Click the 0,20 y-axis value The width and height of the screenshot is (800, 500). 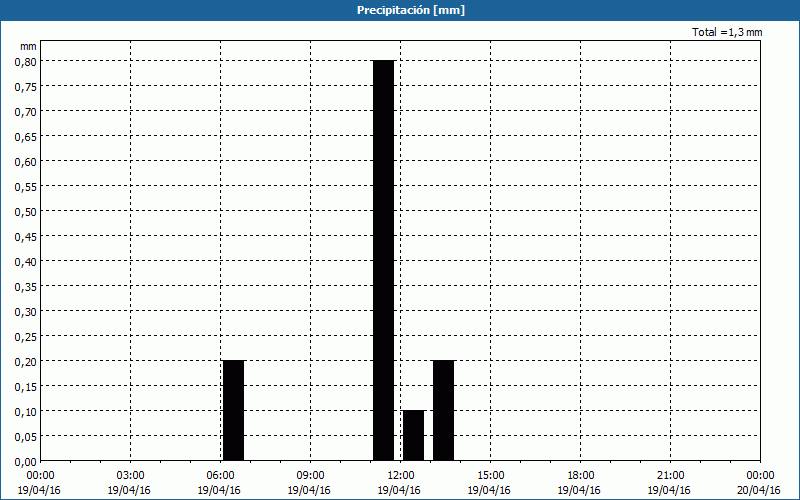pos(26,361)
